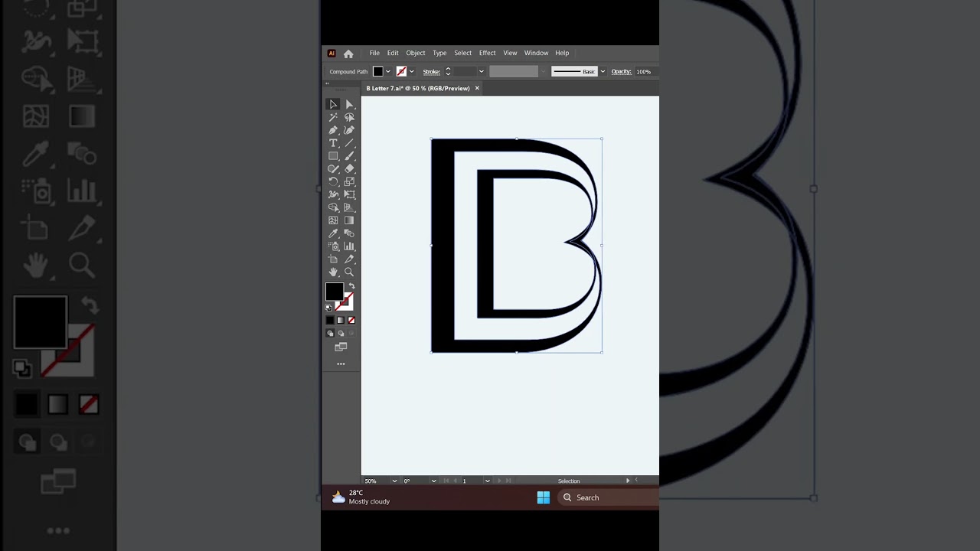The width and height of the screenshot is (980, 551).
Task: Select the Mesh tool
Action: [x=333, y=220]
